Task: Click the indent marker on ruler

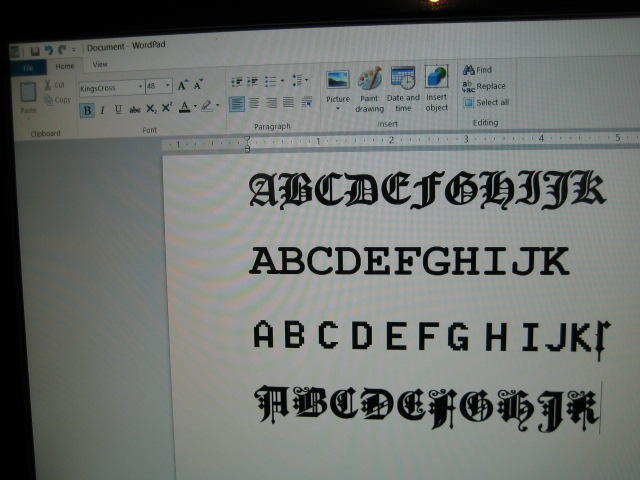Action: tap(247, 144)
